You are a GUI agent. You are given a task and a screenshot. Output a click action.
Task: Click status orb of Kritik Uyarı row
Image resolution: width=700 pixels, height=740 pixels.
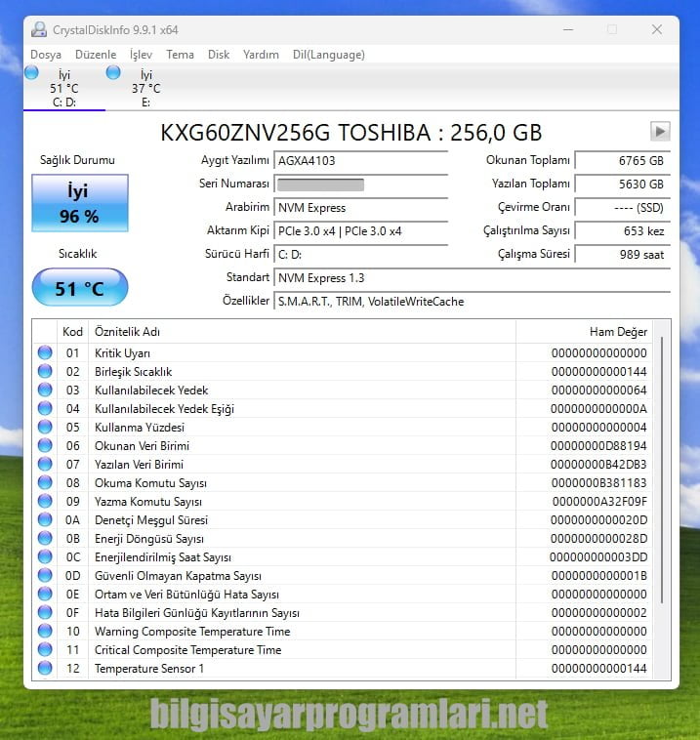tap(45, 352)
